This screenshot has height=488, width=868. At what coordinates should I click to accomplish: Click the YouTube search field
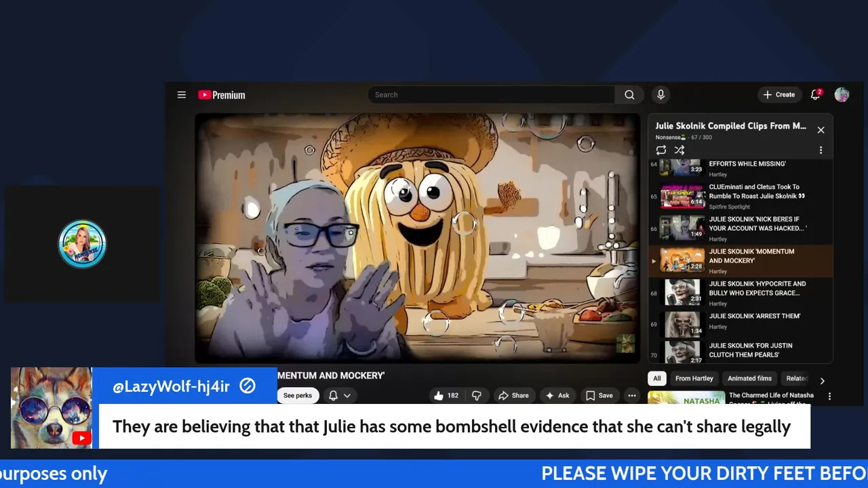click(x=491, y=95)
